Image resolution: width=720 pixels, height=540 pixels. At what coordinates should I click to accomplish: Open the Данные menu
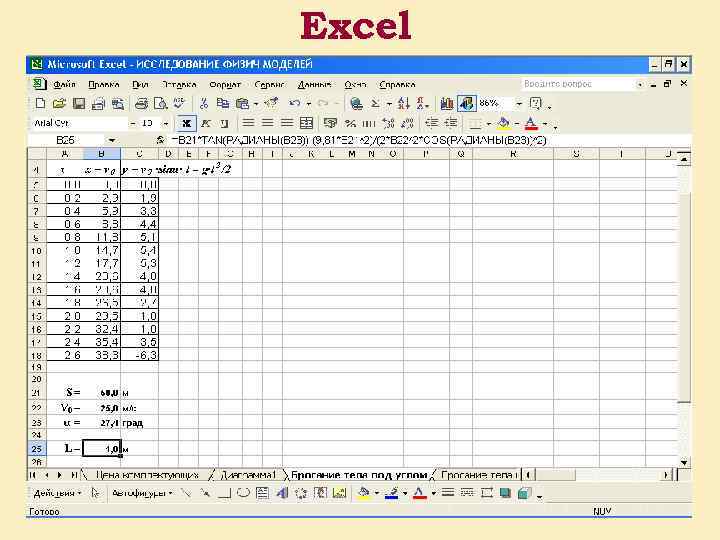pyautogui.click(x=315, y=84)
